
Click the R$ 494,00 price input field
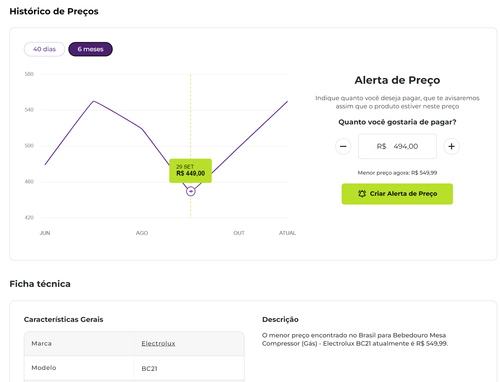coord(397,146)
